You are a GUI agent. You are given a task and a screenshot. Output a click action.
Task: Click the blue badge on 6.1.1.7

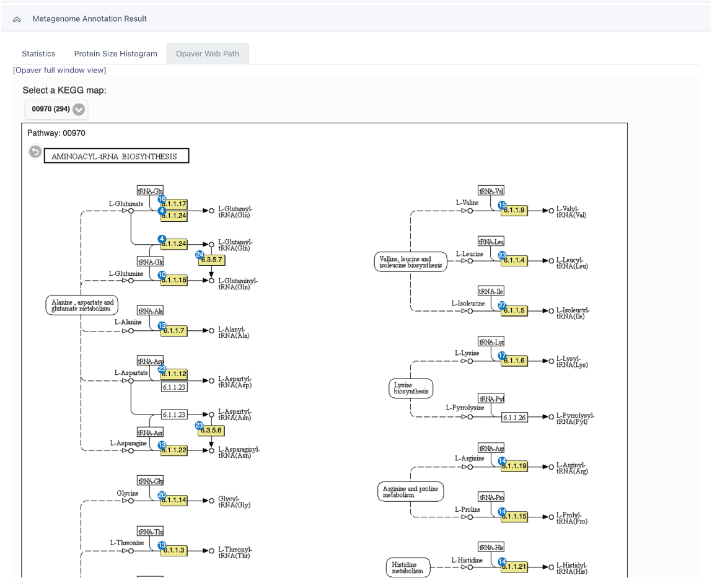[x=162, y=325]
